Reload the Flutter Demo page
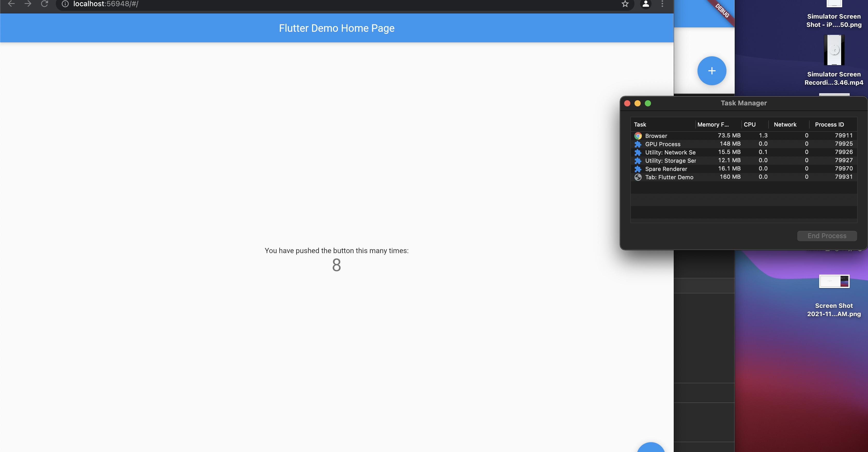This screenshot has height=452, width=868. [45, 4]
